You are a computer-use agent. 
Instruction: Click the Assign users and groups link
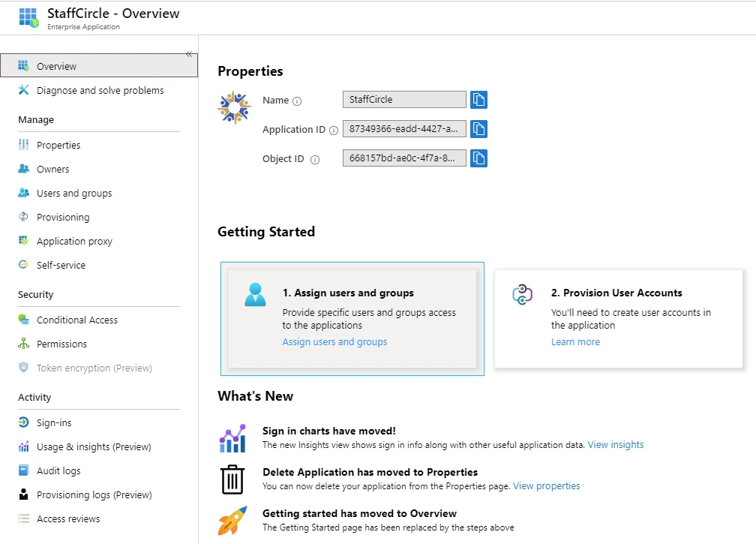[x=334, y=342]
